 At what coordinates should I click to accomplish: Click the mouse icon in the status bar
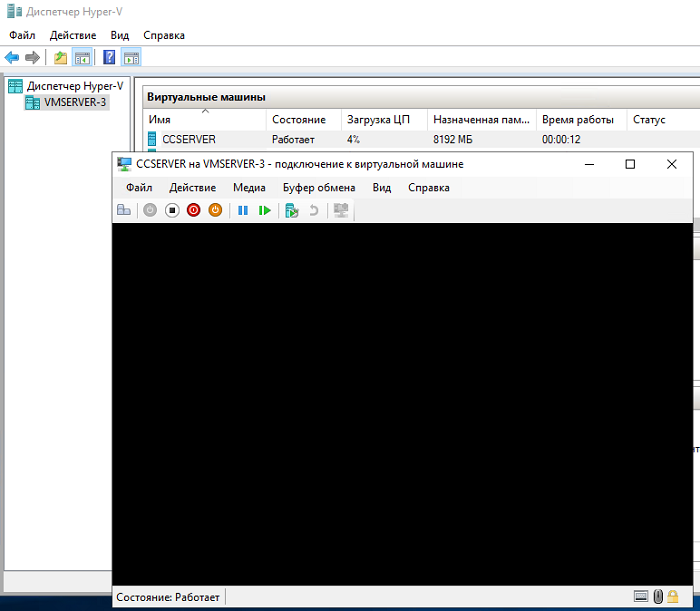coord(658,596)
